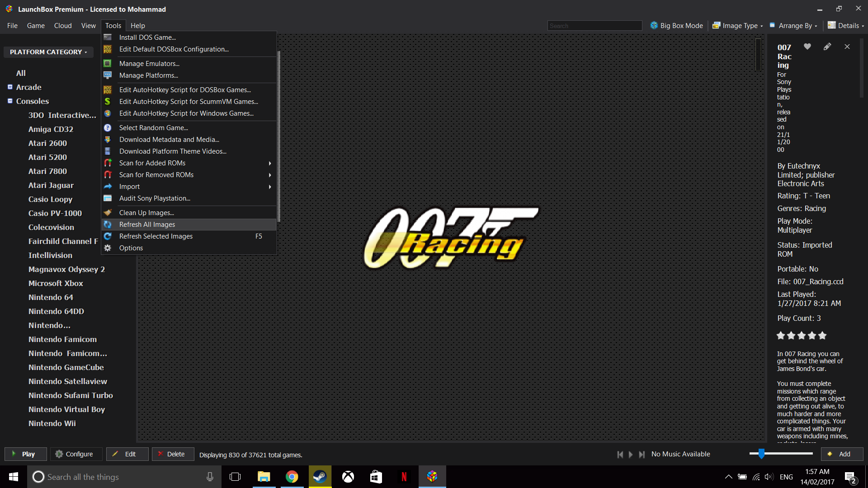
Task: Open Chrome from the taskbar
Action: (292, 477)
